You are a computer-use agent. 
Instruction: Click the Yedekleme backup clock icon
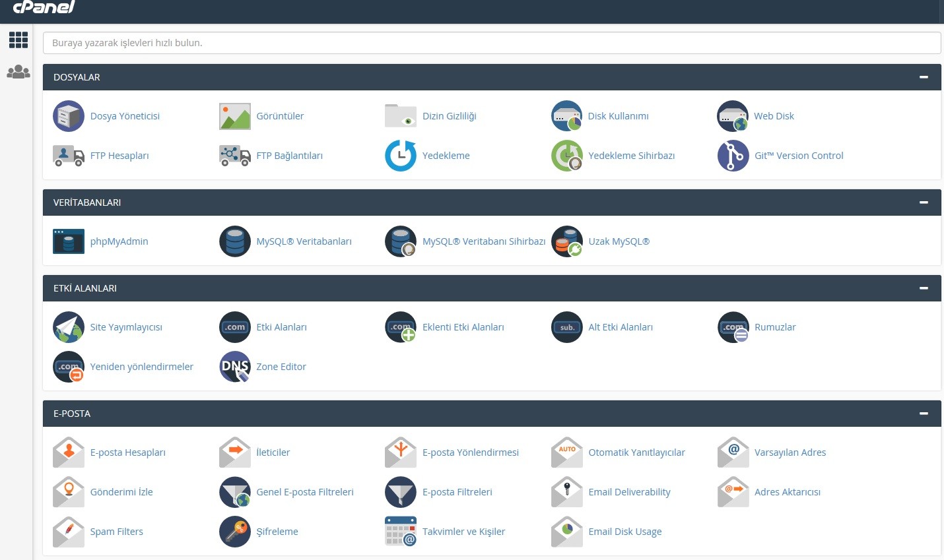(x=401, y=156)
